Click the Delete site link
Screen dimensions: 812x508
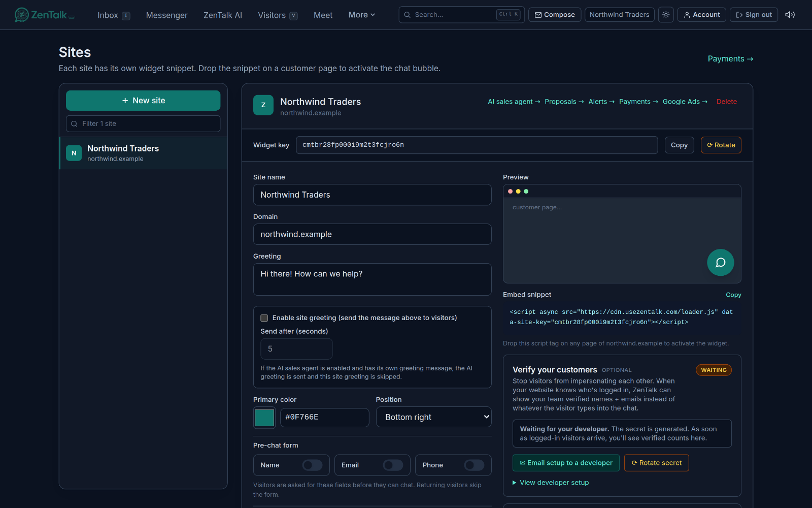pos(726,102)
